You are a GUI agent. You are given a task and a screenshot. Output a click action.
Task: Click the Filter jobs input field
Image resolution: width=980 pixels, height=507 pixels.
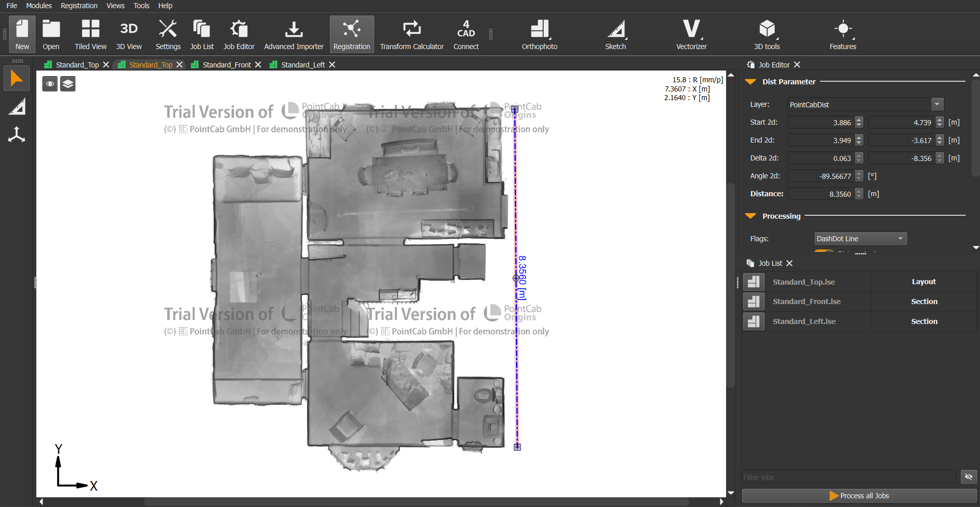849,477
